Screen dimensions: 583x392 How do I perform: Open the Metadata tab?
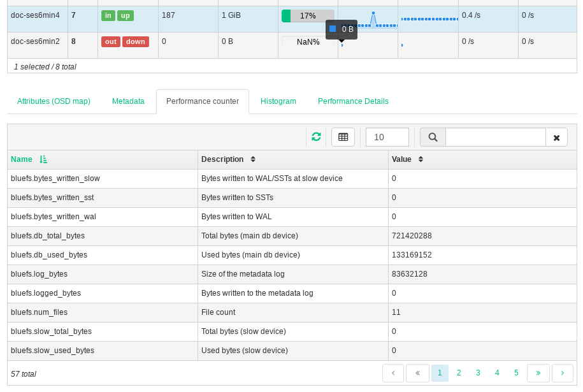(128, 101)
